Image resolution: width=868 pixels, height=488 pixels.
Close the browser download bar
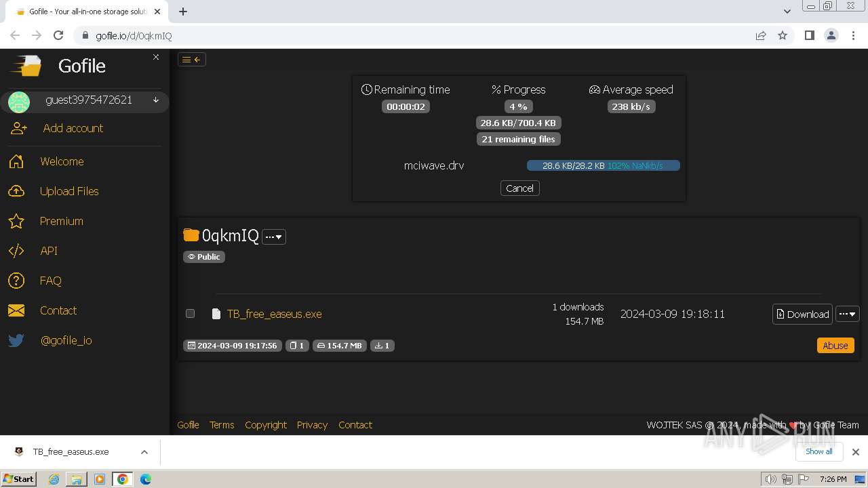tap(856, 452)
